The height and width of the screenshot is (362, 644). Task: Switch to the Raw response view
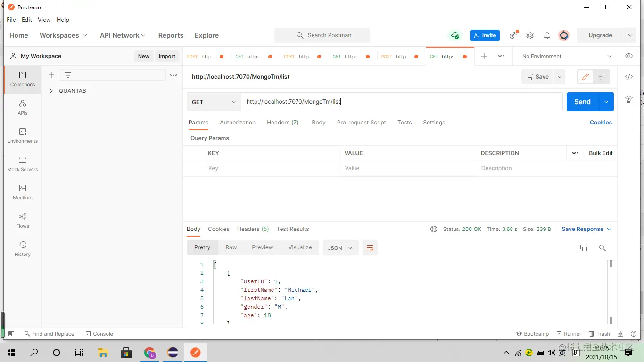231,247
